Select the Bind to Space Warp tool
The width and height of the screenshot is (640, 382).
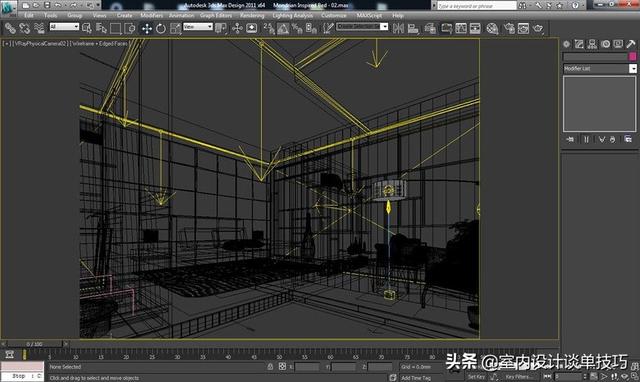pyautogui.click(x=39, y=28)
